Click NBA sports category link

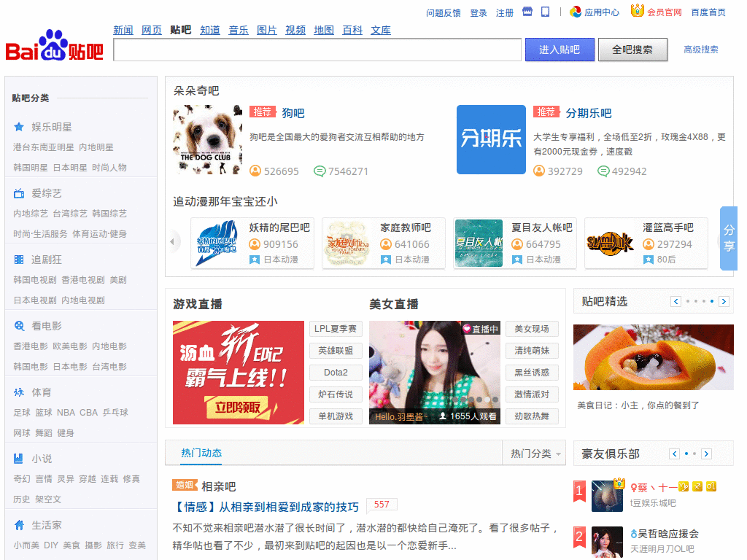point(66,413)
